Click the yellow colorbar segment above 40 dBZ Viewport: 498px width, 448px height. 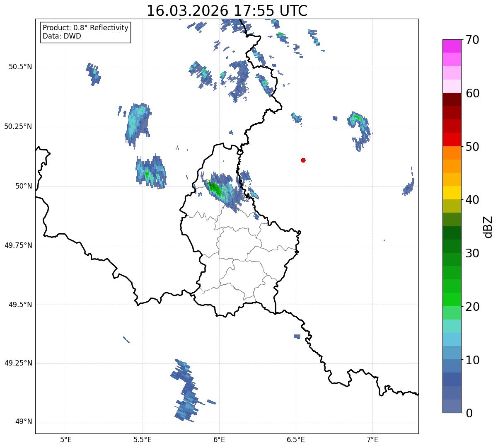pyautogui.click(x=452, y=193)
